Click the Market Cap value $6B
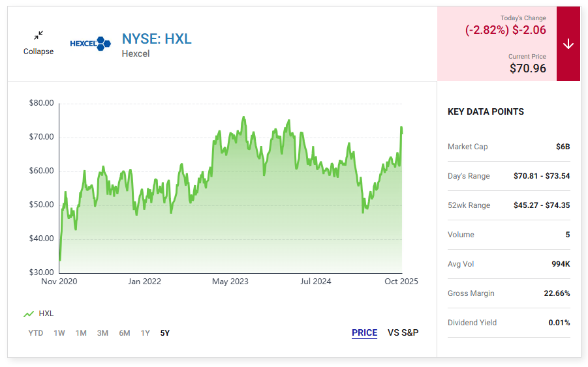 click(x=563, y=147)
